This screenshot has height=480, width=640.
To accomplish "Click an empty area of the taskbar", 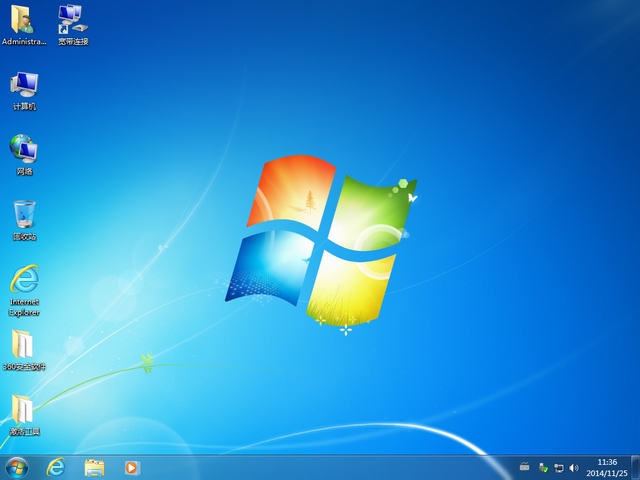I will [330, 467].
